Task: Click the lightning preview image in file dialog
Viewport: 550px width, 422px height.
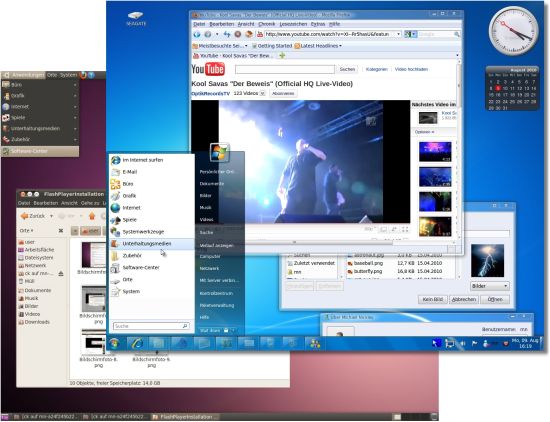Action: 487,261
